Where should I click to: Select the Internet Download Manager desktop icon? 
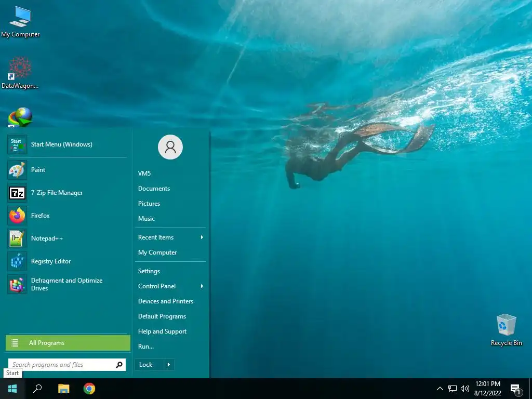click(x=20, y=117)
